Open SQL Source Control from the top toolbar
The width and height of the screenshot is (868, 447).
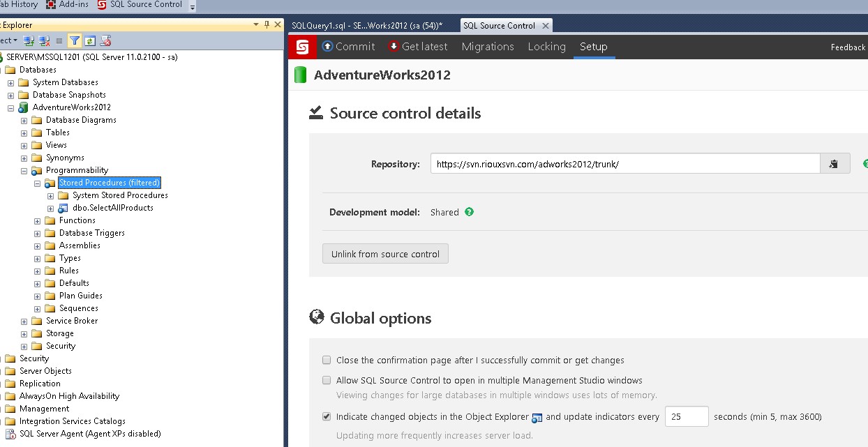click(140, 4)
